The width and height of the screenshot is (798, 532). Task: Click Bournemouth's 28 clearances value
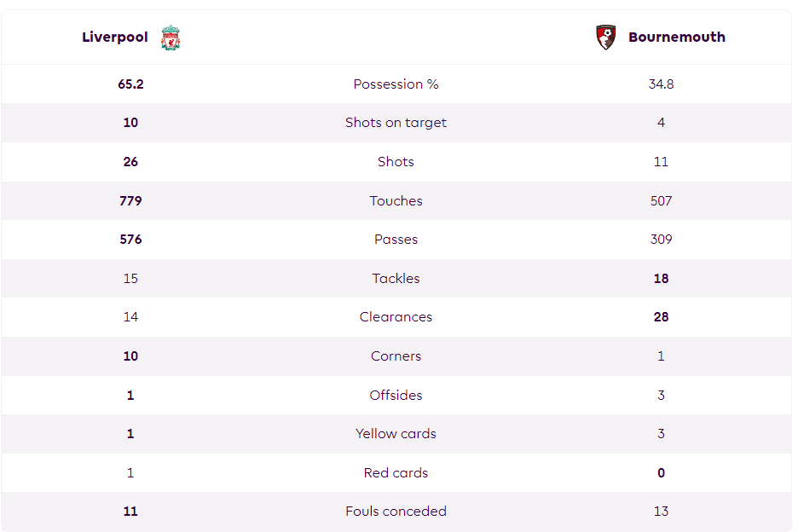[x=661, y=316]
